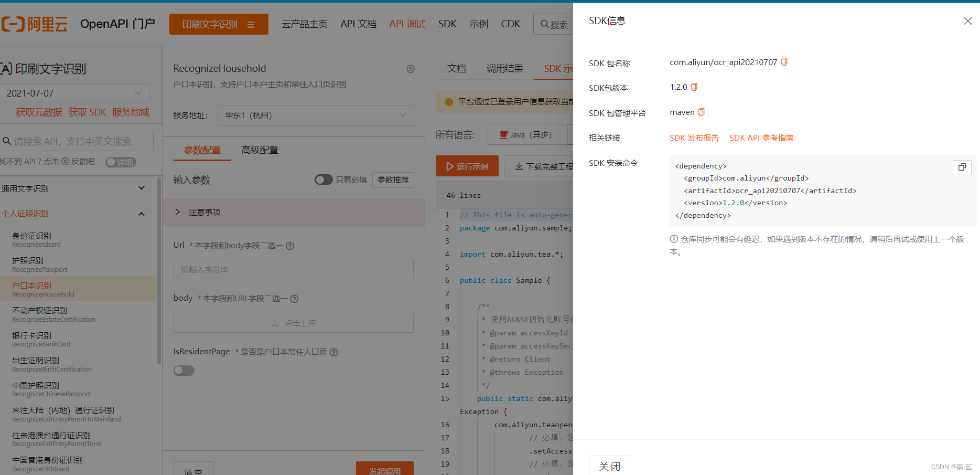This screenshot has width=980, height=475.
Task: Select 身份证识别 RecognizeIdcard API
Action: click(x=79, y=239)
